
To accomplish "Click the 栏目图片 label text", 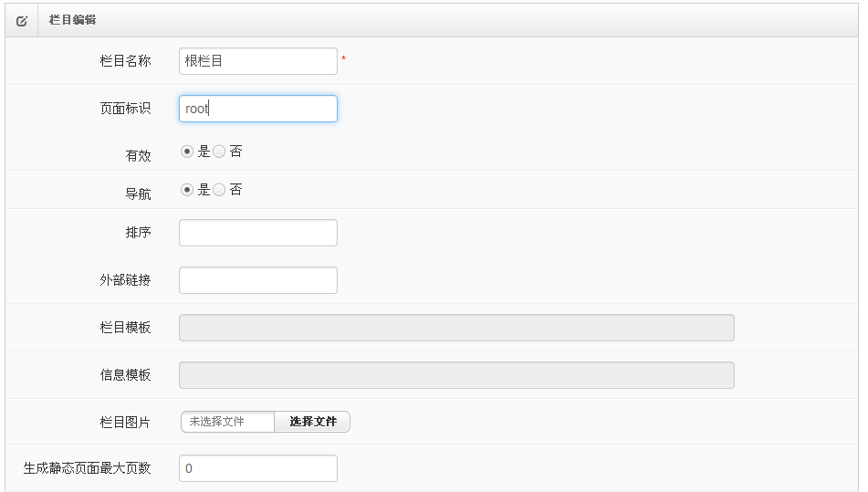I will [x=125, y=423].
